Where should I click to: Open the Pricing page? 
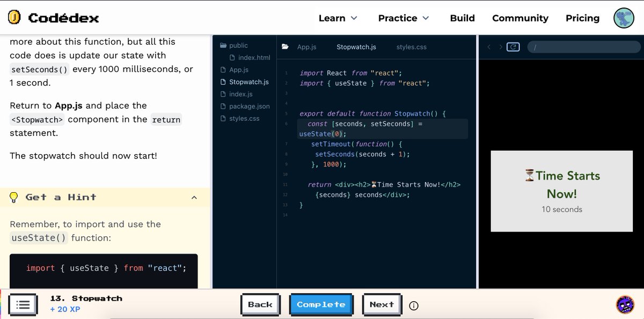point(582,18)
